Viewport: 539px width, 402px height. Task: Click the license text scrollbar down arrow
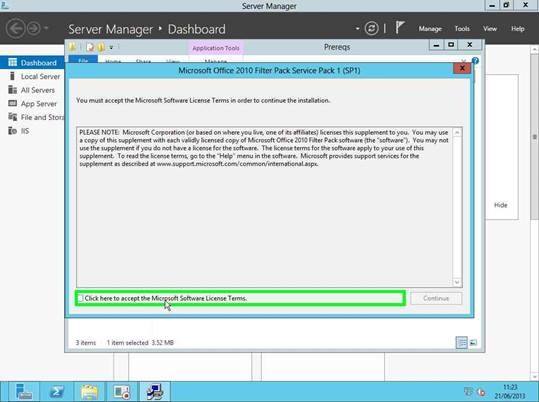(457, 282)
